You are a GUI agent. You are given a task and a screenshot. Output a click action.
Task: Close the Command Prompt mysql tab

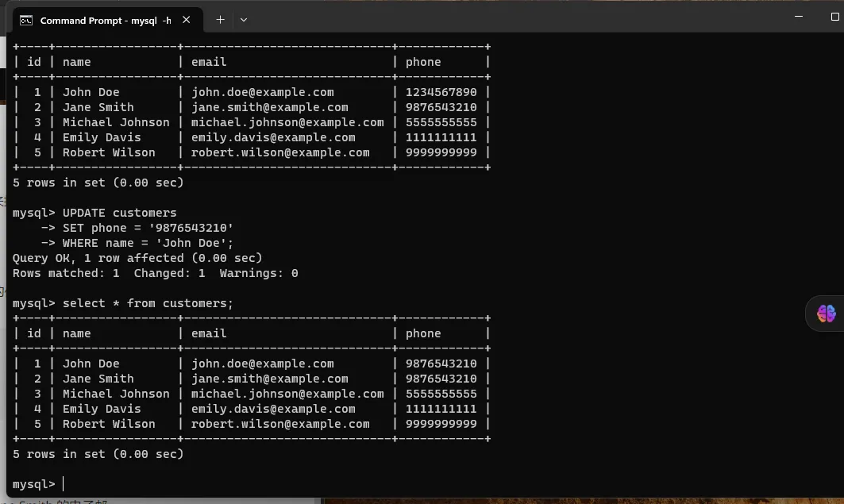coord(187,20)
